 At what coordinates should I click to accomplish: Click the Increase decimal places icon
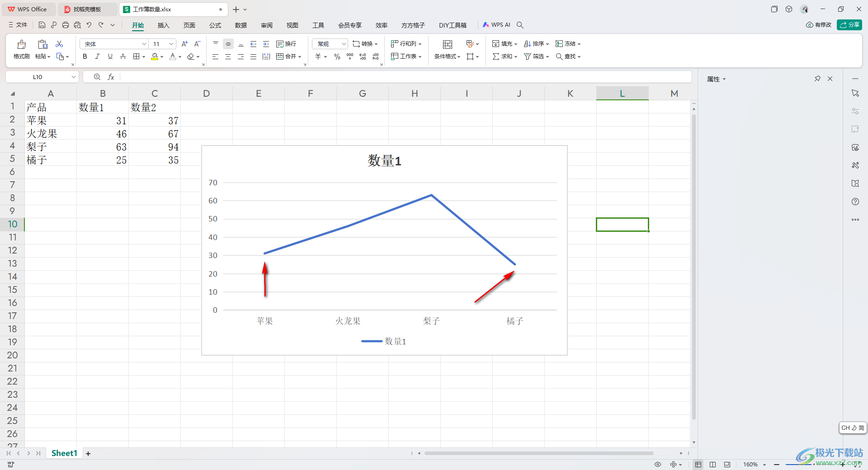click(x=363, y=56)
